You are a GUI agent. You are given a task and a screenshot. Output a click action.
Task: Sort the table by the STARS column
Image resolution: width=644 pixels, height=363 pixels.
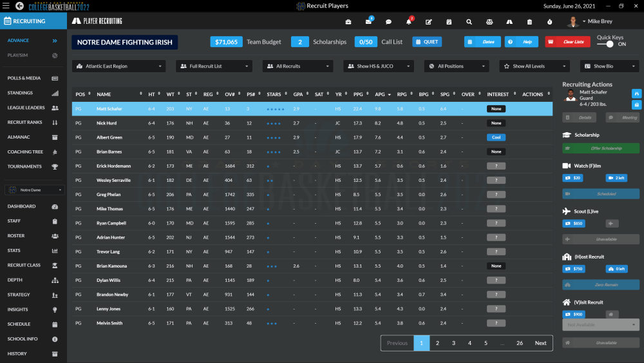click(x=274, y=94)
